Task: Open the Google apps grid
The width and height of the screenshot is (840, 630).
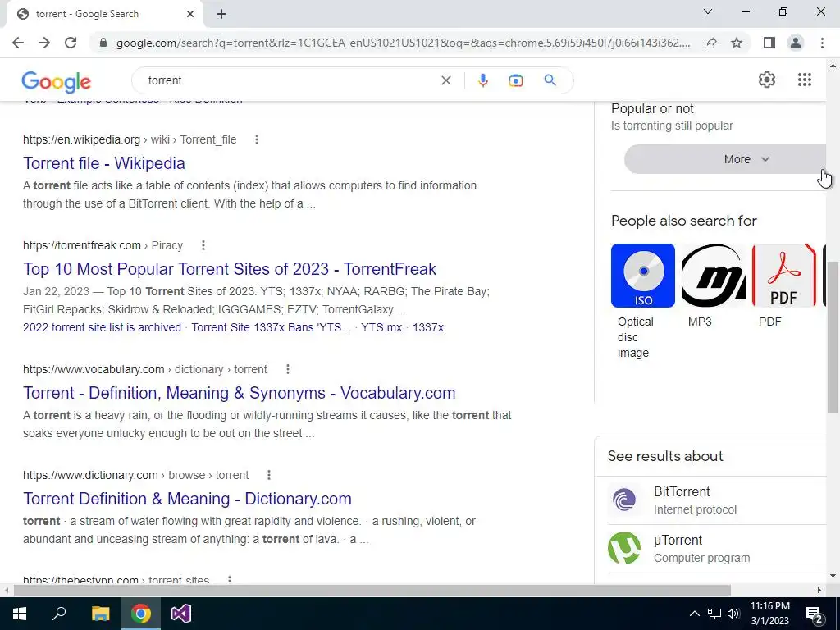Action: click(804, 80)
